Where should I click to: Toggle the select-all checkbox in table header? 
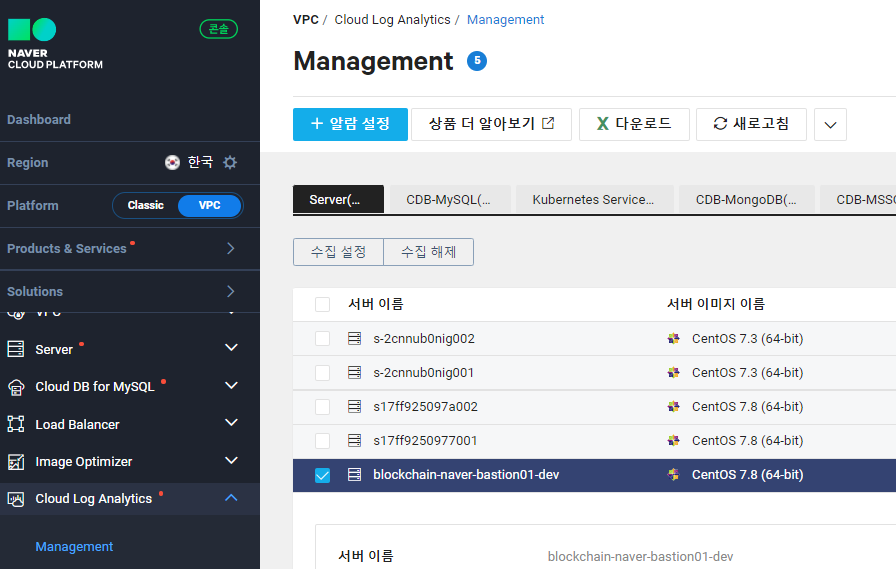pos(322,304)
